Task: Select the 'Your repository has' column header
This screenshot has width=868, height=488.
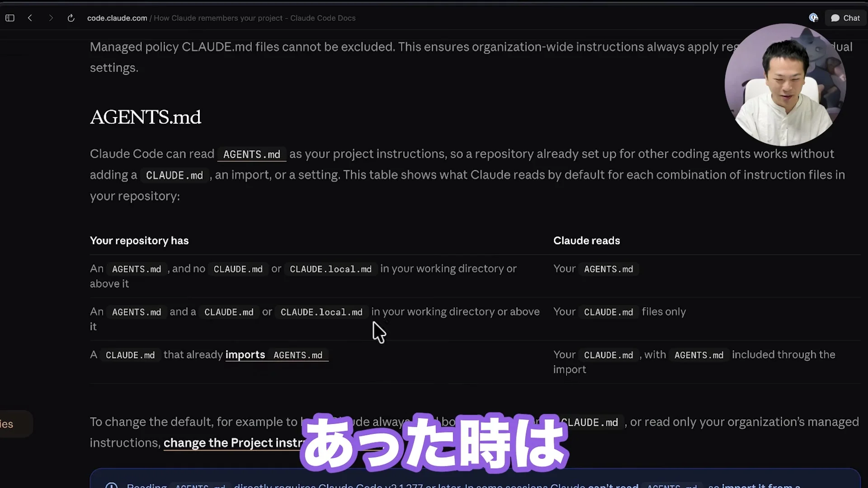Action: 139,240
